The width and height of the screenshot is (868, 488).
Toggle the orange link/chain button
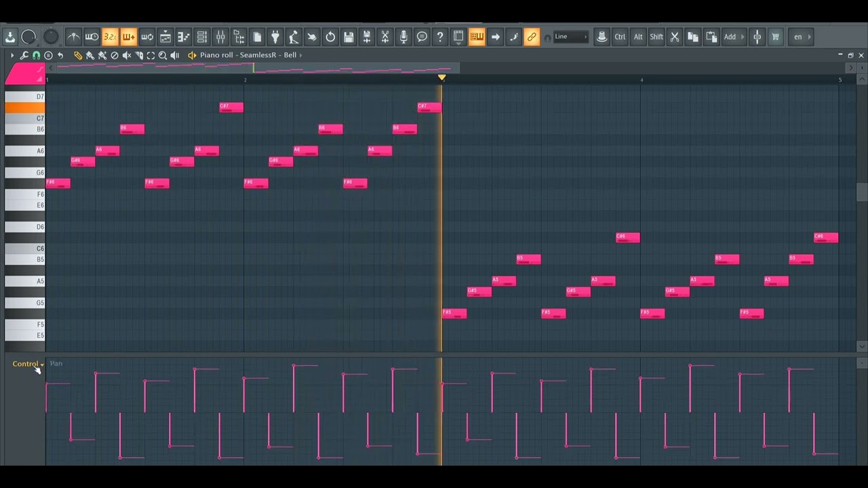tap(532, 37)
